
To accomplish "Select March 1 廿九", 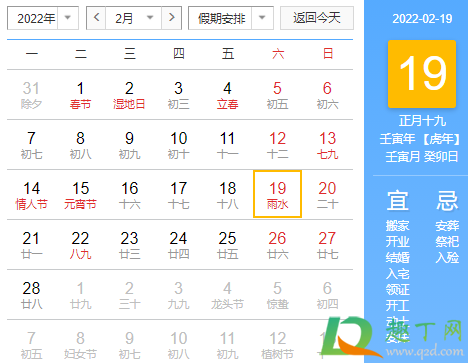I will 80,295.
